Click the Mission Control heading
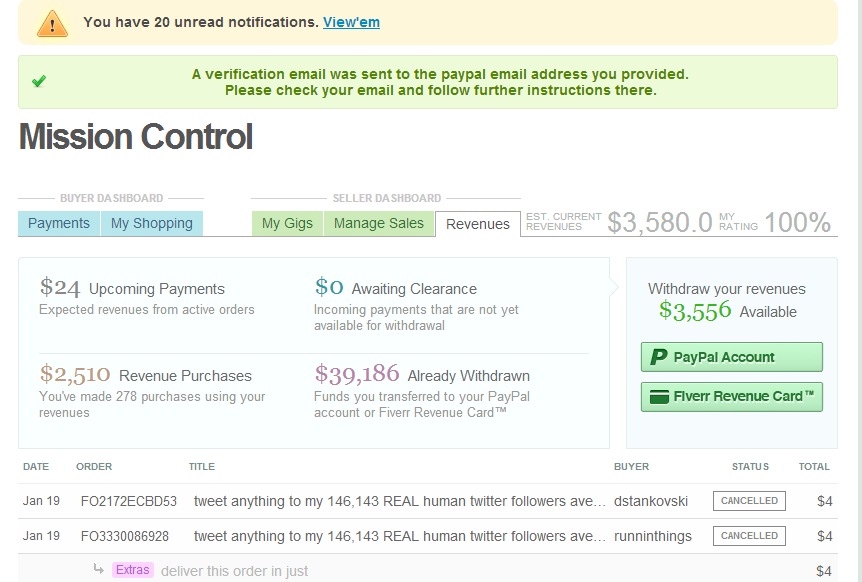Viewport: 862px width, 582px height. (136, 136)
